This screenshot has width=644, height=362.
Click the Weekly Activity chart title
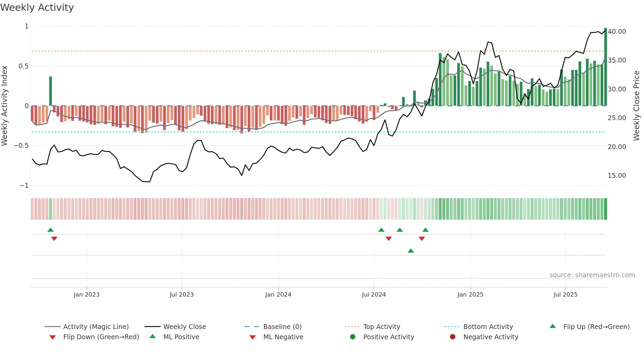pyautogui.click(x=37, y=8)
